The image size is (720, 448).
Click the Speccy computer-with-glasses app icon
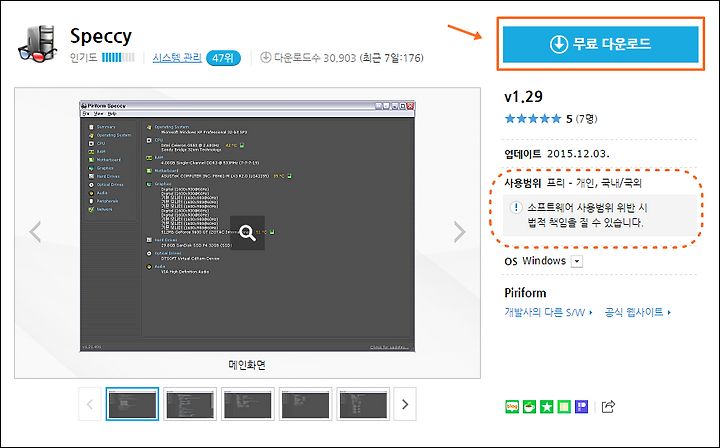click(x=39, y=44)
